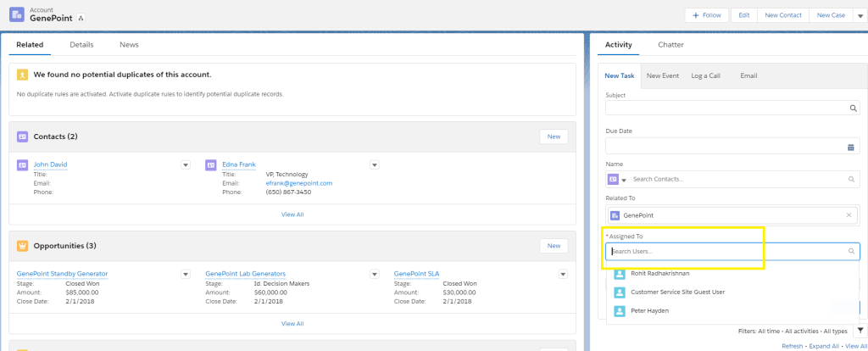Click Rohit Radhakrishnan user avatar
Image resolution: width=868 pixels, height=351 pixels.
[x=620, y=274]
